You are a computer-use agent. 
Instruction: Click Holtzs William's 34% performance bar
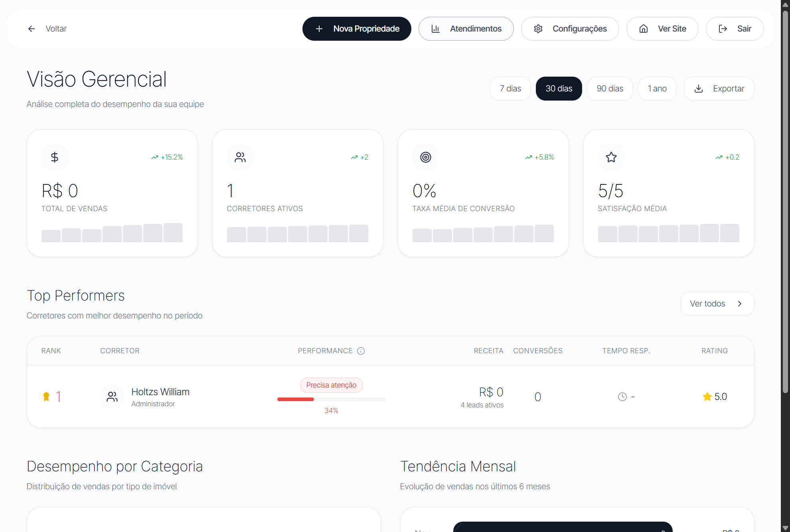331,399
